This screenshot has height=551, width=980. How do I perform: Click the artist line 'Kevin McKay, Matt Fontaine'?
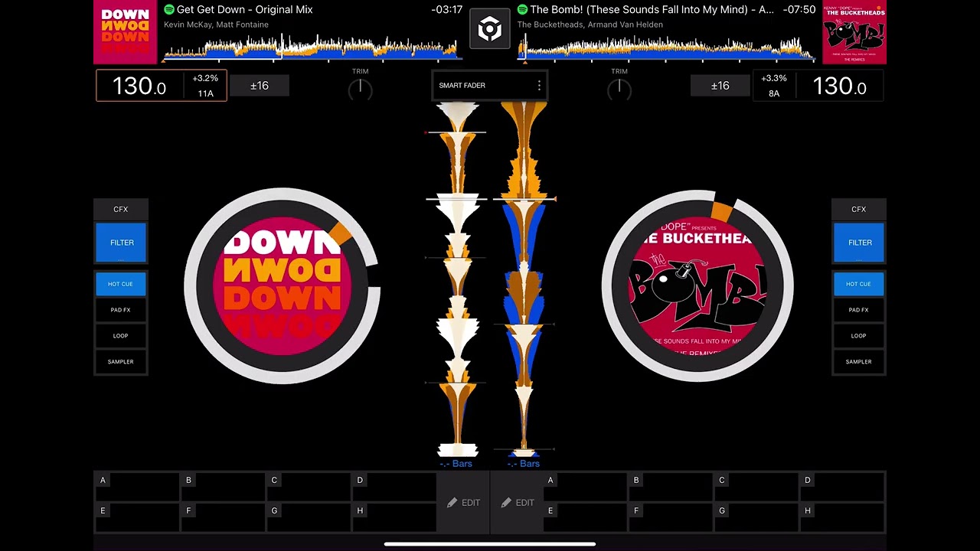[216, 24]
